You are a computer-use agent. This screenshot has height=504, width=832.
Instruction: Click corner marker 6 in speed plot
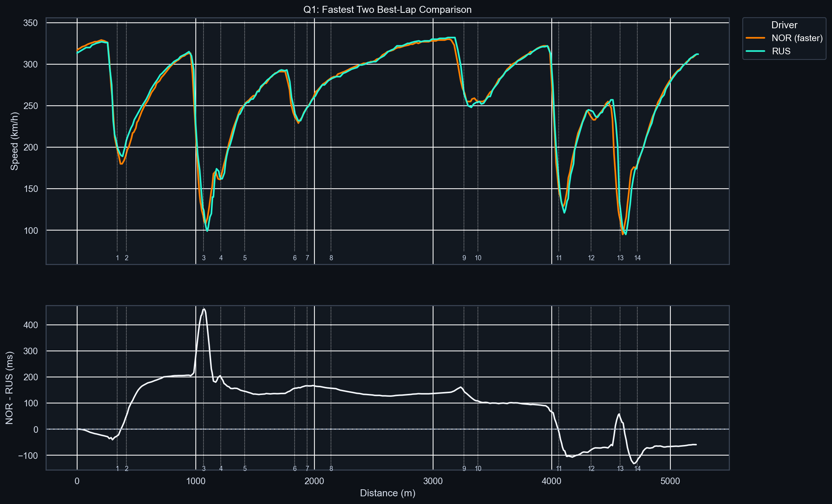coord(295,258)
